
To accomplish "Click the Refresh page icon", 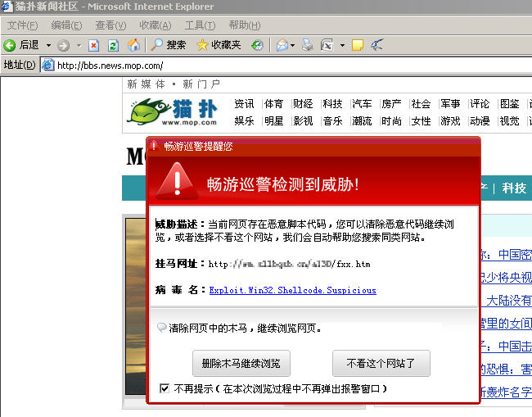I will pos(113,45).
